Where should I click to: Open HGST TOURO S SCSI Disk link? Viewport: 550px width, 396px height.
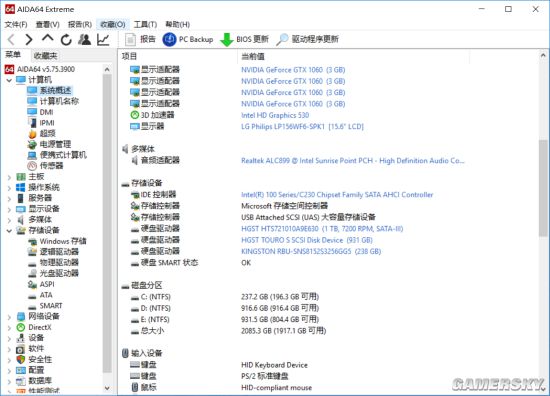(307, 240)
